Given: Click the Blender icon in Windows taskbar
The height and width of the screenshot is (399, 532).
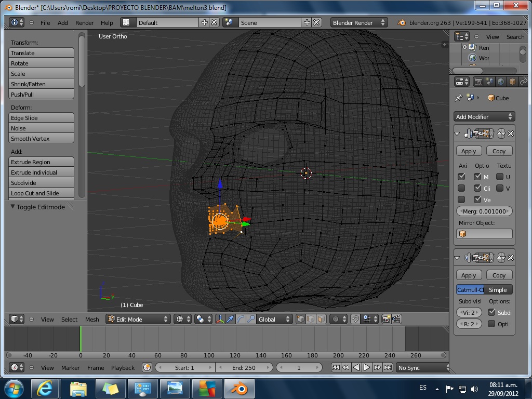Looking at the screenshot, I should coord(238,388).
